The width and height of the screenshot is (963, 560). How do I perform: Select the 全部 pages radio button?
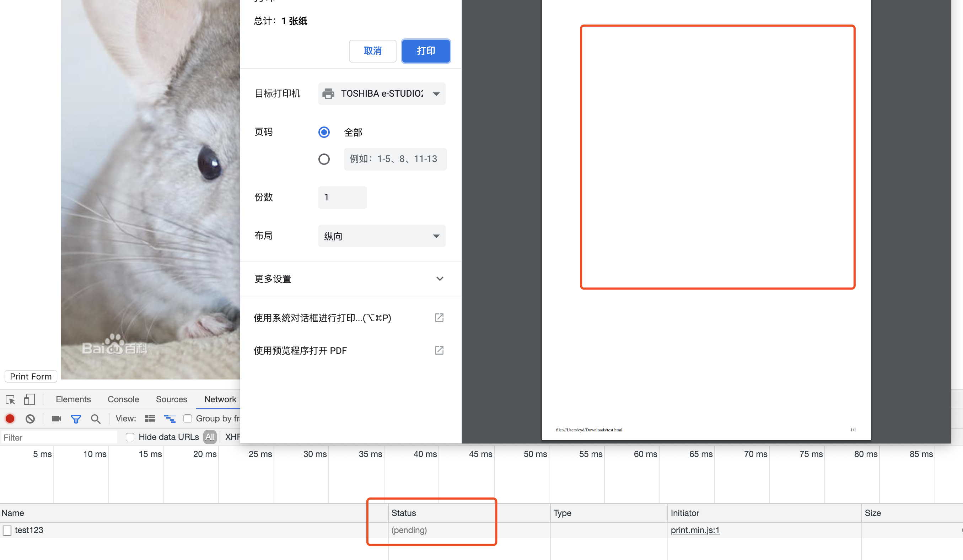point(324,132)
